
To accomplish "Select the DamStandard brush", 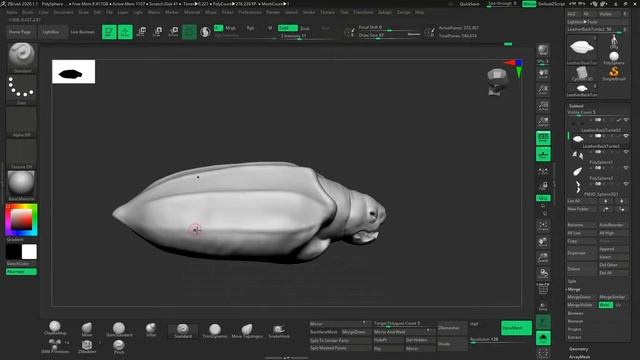I will pyautogui.click(x=119, y=329).
